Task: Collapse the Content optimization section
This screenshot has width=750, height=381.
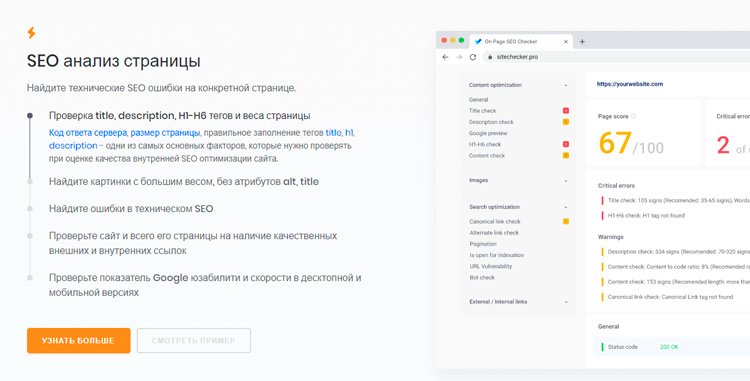Action: pos(566,85)
